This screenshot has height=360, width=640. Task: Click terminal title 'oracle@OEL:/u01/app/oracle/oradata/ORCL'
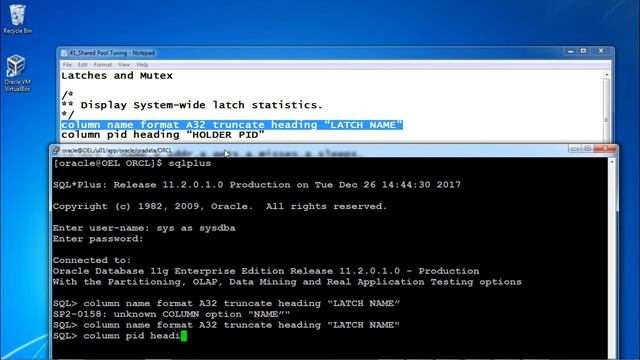[117, 151]
